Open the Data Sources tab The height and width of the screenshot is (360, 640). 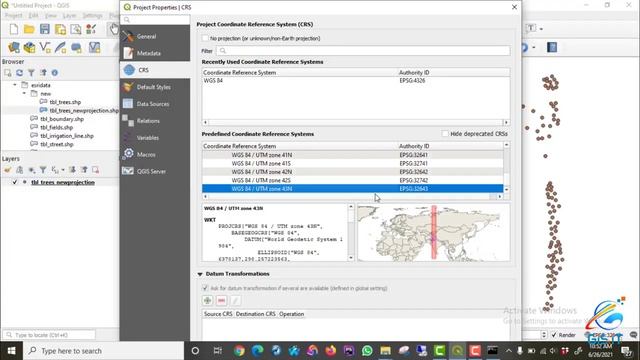[155, 104]
